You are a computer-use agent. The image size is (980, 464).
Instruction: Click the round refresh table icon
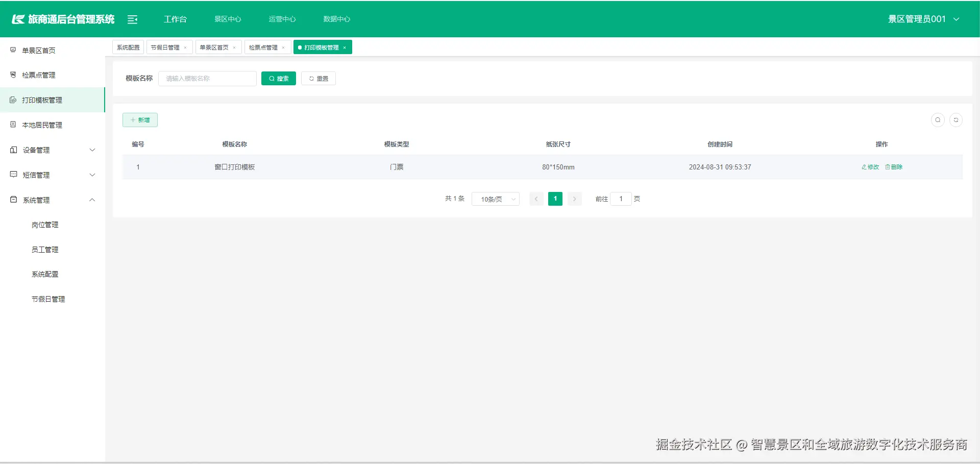956,120
